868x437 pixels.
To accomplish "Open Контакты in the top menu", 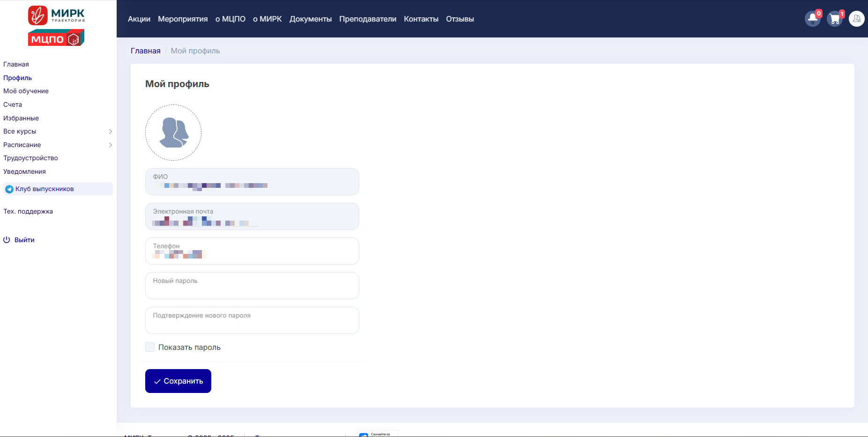I will (421, 19).
